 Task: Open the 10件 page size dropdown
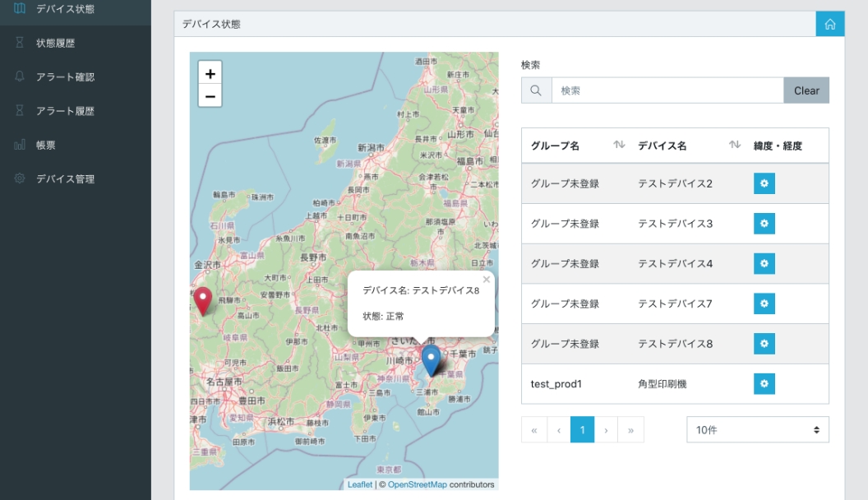pos(758,429)
